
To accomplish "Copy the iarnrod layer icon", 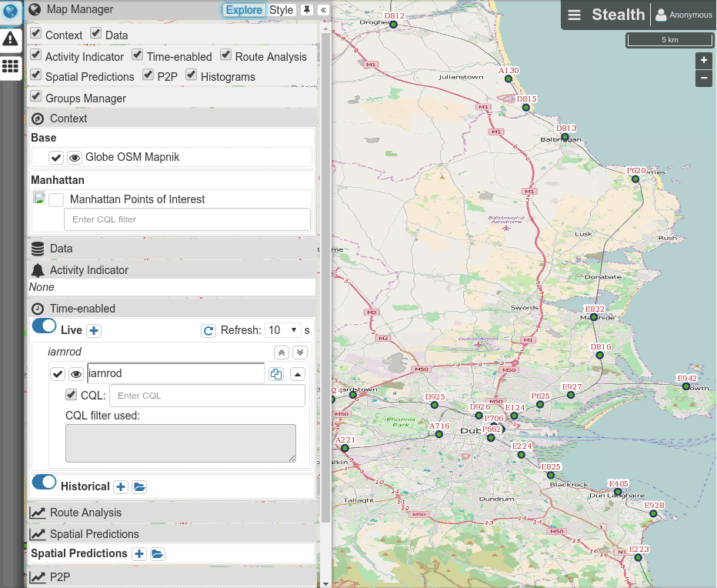I will [x=276, y=374].
